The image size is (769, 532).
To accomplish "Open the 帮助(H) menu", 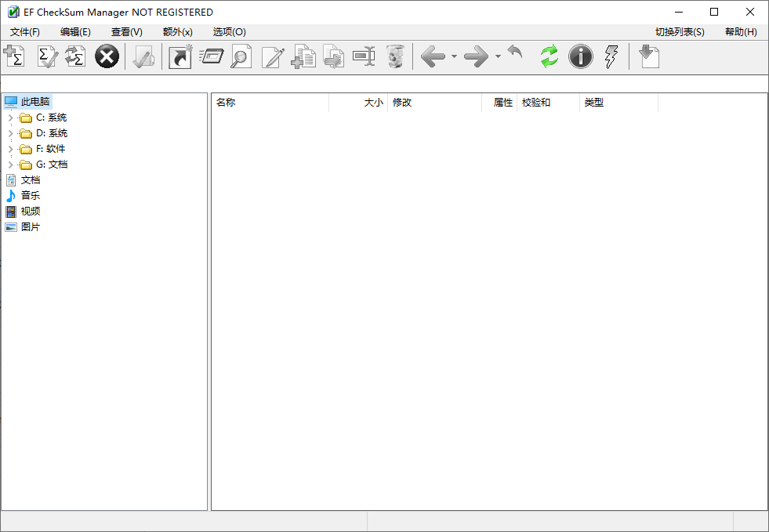I will (x=741, y=32).
